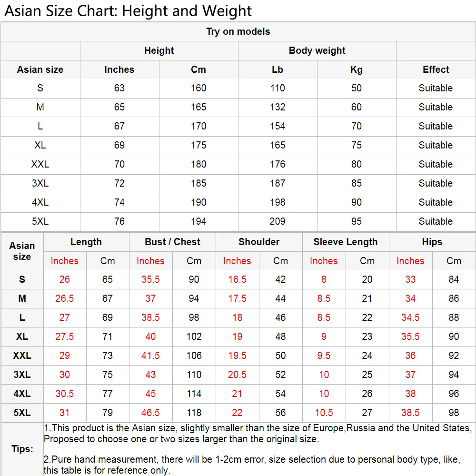Select the 'Sleeve Length' measurement header
The width and height of the screenshot is (476, 476).
click(346, 242)
